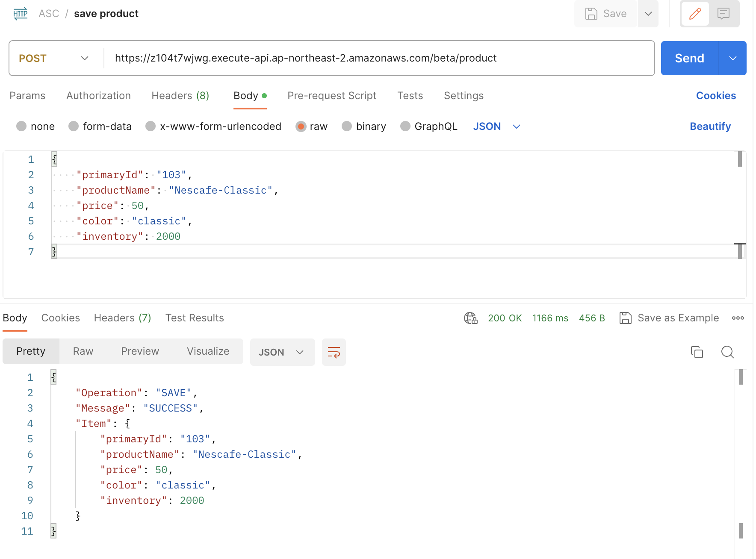The width and height of the screenshot is (756, 559).
Task: Open response more options ellipsis
Action: tap(738, 318)
